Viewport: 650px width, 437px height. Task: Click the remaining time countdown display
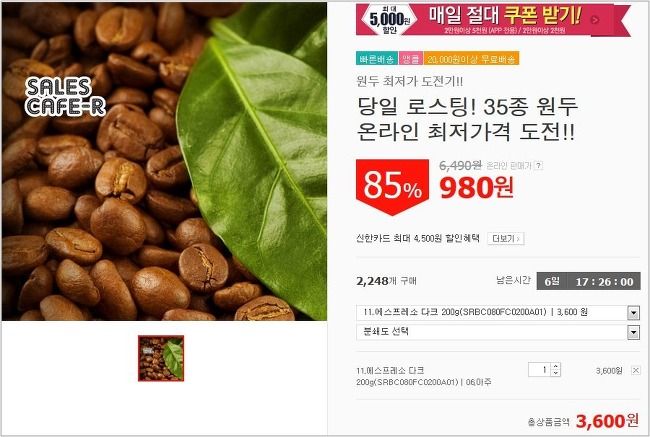(x=588, y=282)
